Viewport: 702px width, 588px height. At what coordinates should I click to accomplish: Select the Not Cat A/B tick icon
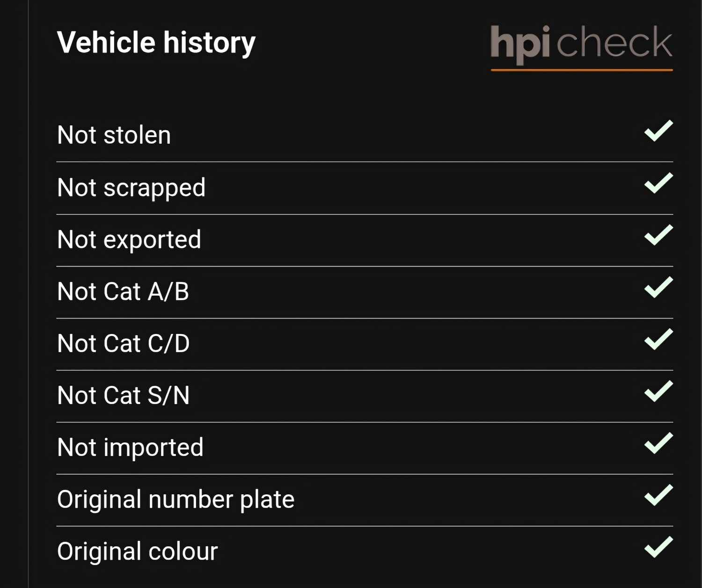[658, 287]
